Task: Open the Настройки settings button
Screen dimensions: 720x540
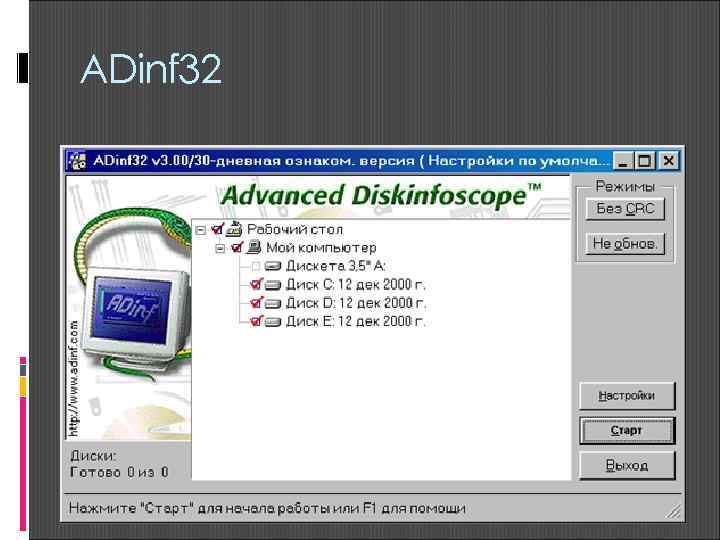Action: 627,395
